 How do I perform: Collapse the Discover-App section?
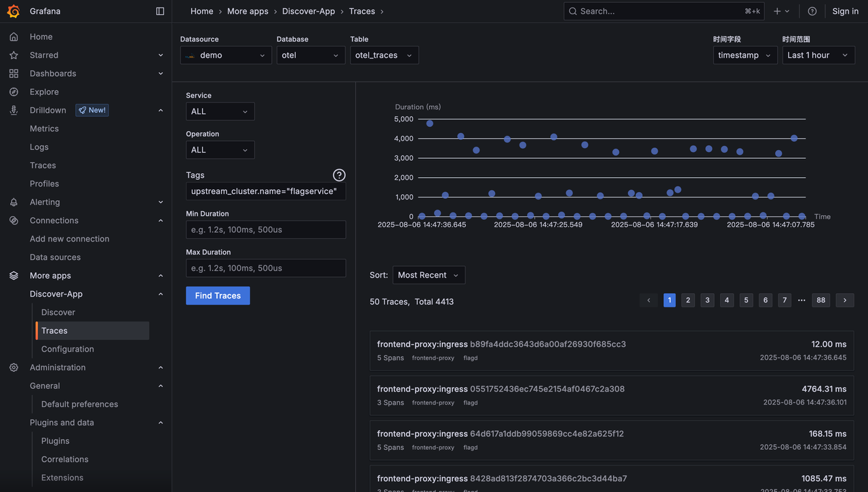(161, 294)
